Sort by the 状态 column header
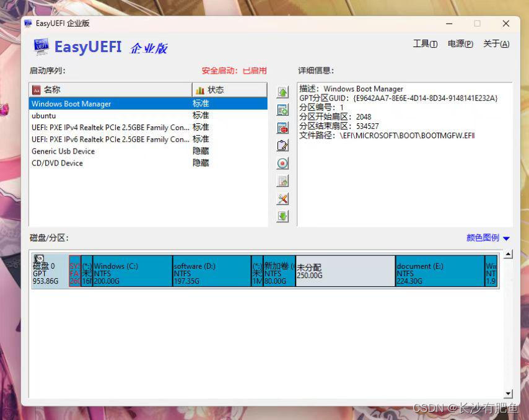 (229, 90)
